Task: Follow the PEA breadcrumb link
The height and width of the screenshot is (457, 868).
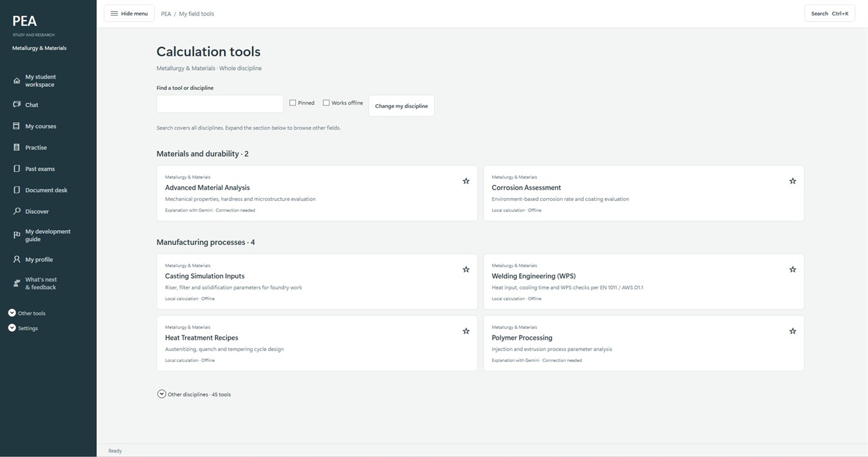Action: coord(166,14)
